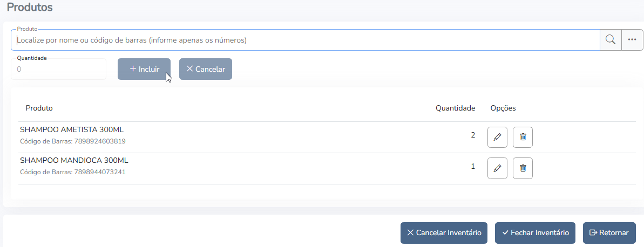This screenshot has height=247, width=644.
Task: Select the SHAMPOO AMETISTA 300ML product name
Action: tap(72, 129)
